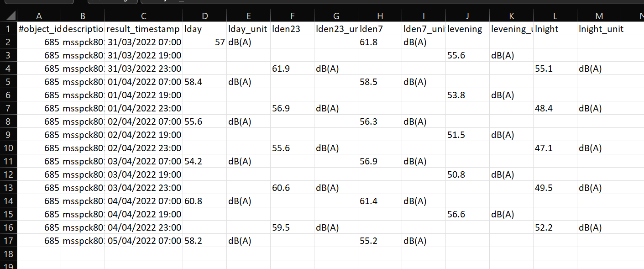Select column C header
The image size is (644, 269).
(x=144, y=16)
